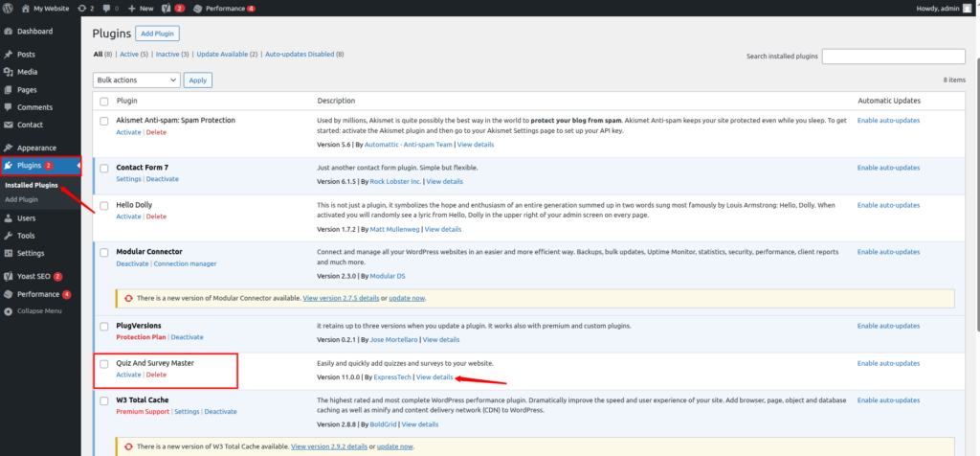Screen dimensions: 980x456
Task: Deactivate the PlugVersions plugin
Action: (188, 336)
